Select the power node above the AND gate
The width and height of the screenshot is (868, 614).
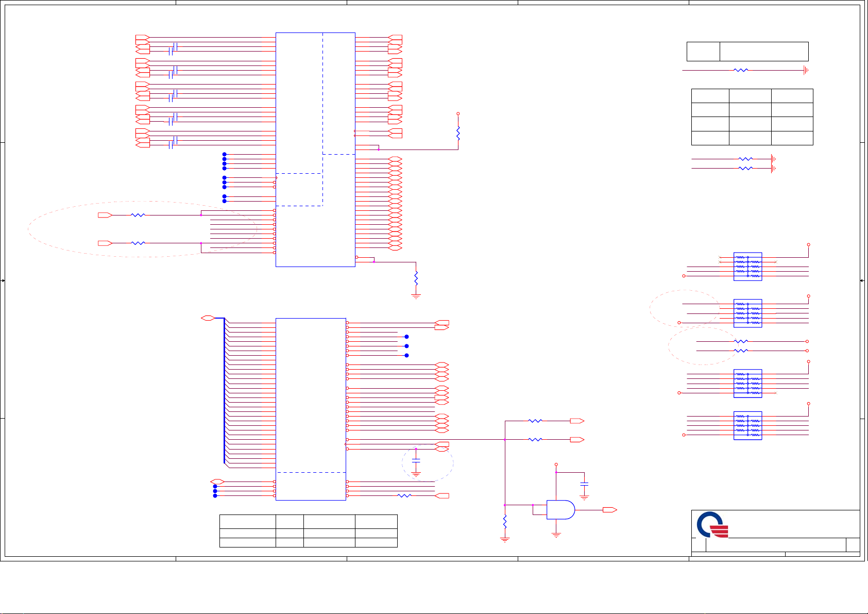[556, 464]
